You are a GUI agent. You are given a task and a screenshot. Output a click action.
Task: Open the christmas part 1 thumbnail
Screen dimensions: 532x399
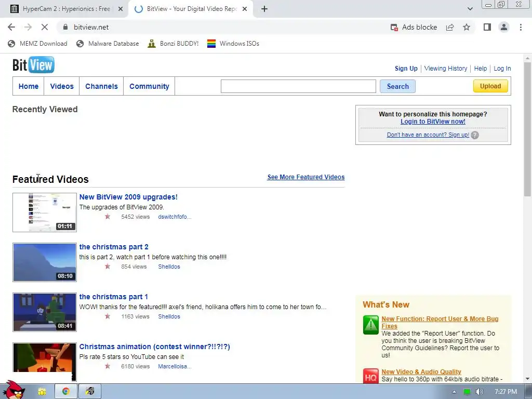(45, 312)
